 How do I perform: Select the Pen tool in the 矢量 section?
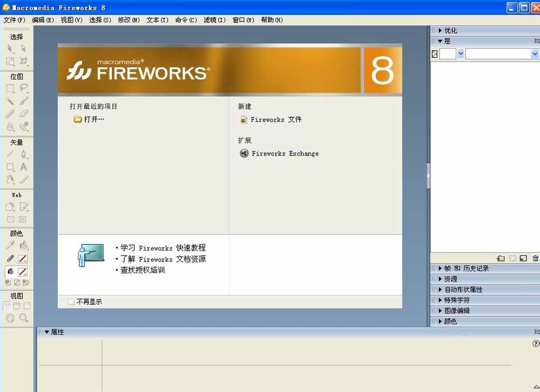(23, 153)
